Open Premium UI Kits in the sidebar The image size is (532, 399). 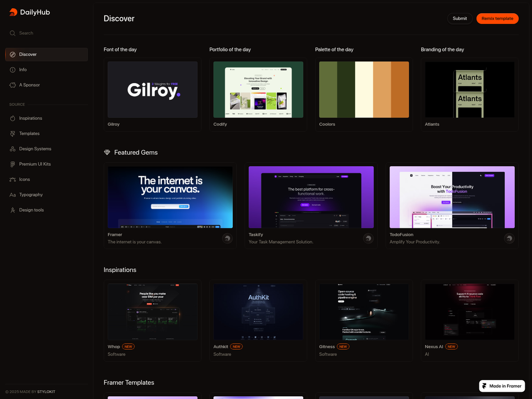pyautogui.click(x=47, y=164)
